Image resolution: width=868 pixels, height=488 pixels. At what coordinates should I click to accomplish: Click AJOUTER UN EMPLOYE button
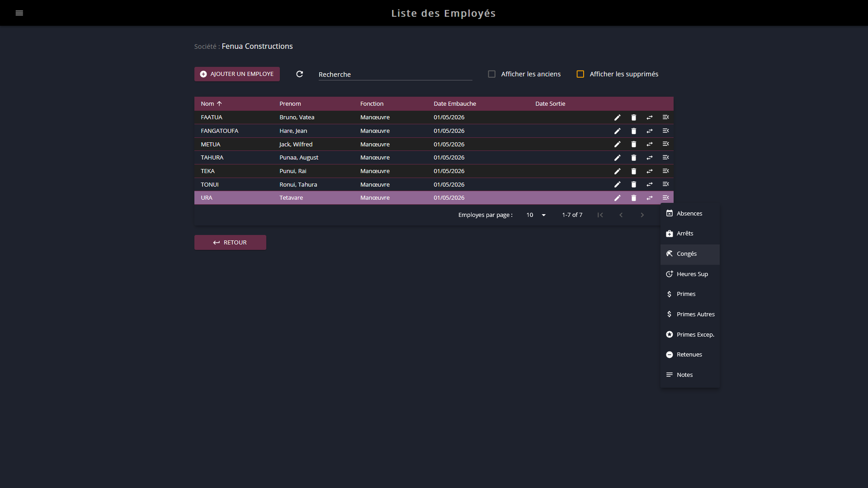[x=237, y=74]
